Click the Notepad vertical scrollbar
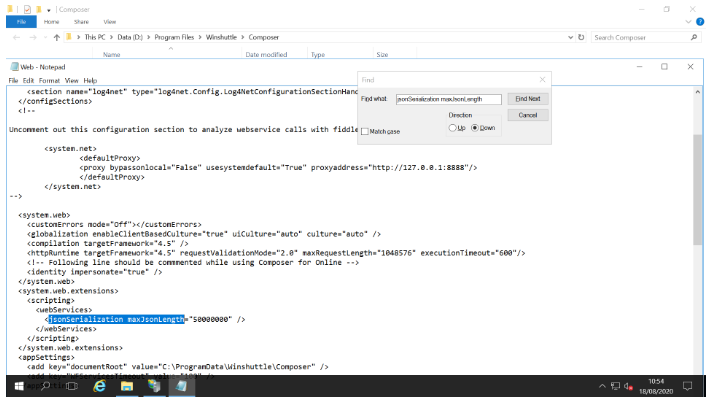The image size is (712, 406). click(699, 200)
